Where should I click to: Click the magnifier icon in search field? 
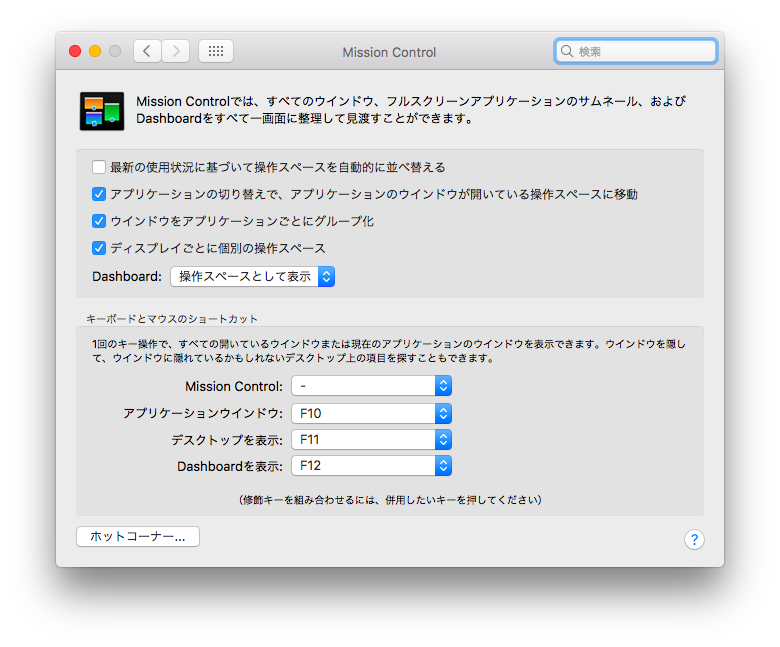(x=567, y=51)
